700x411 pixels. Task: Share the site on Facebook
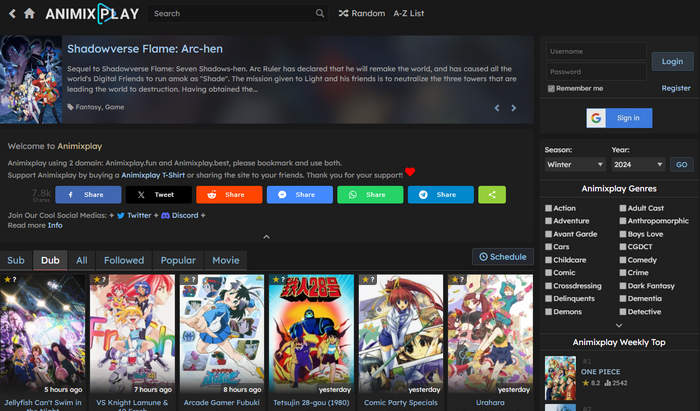click(x=88, y=195)
